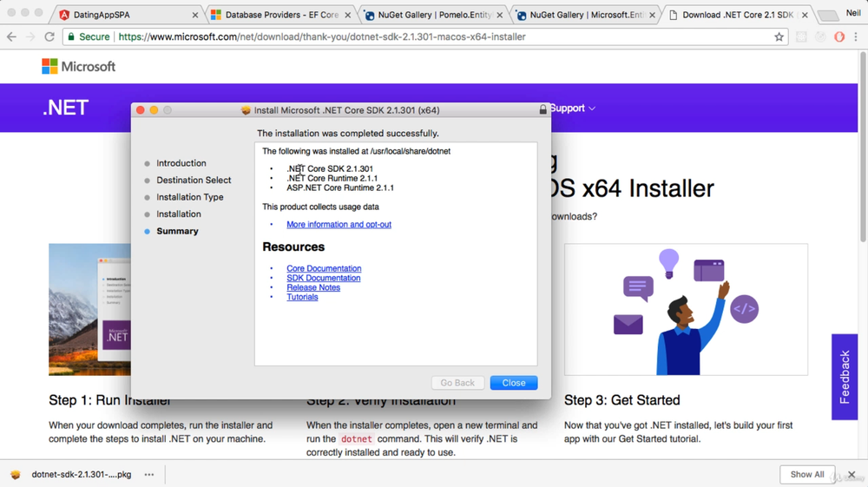Select the Introduction step in installer
The width and height of the screenshot is (868, 487).
tap(181, 163)
